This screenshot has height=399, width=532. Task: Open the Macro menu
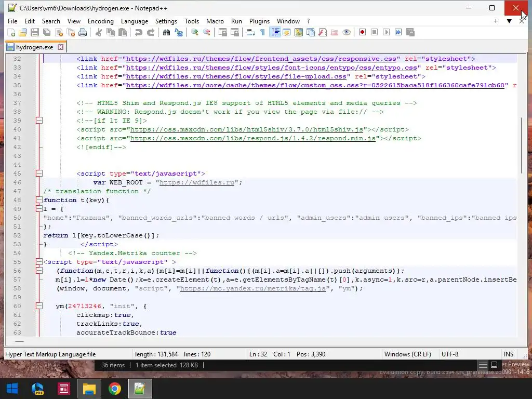click(x=215, y=21)
